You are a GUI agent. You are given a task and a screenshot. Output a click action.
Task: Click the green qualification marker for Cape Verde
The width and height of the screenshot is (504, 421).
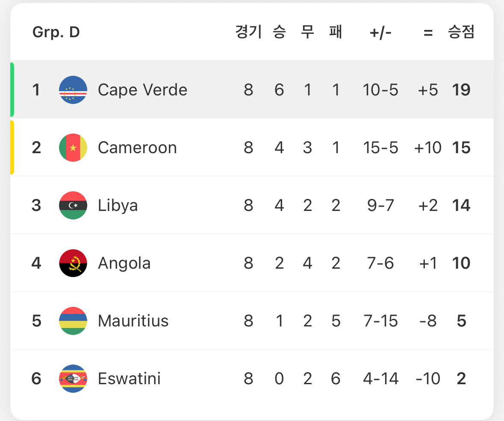coord(12,90)
